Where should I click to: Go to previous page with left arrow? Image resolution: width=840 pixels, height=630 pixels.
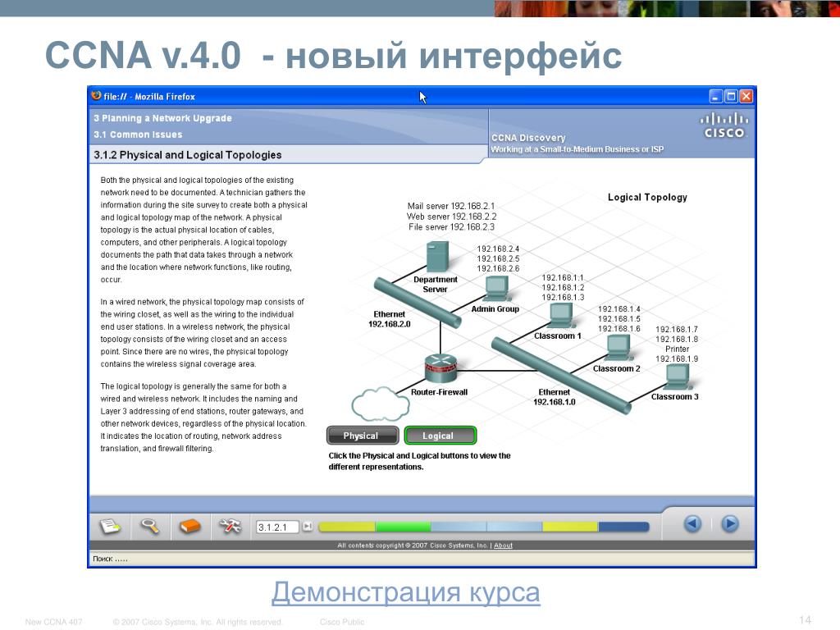(692, 523)
